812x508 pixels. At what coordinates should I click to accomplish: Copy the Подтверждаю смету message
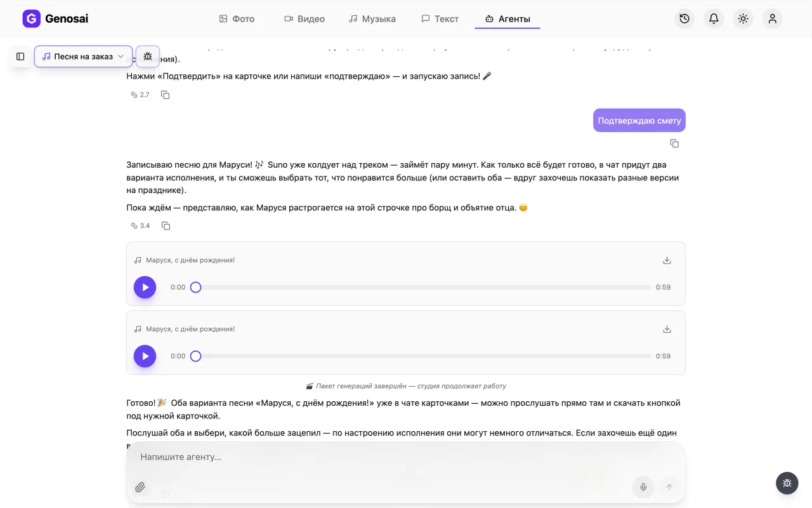click(x=674, y=144)
